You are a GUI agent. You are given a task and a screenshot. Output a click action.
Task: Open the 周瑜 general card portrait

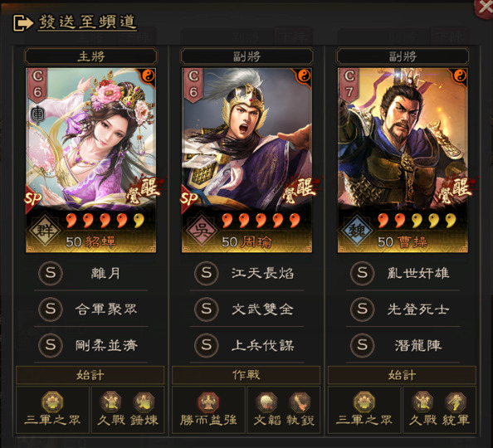[x=247, y=160]
